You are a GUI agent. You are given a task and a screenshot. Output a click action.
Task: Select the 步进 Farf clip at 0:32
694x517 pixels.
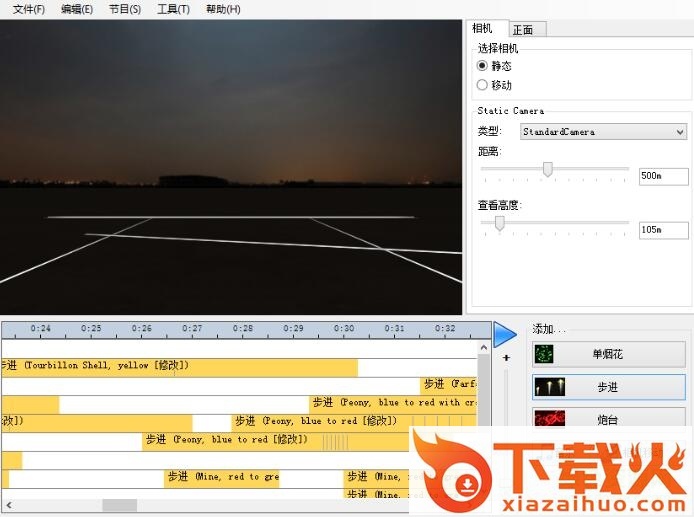click(x=449, y=386)
